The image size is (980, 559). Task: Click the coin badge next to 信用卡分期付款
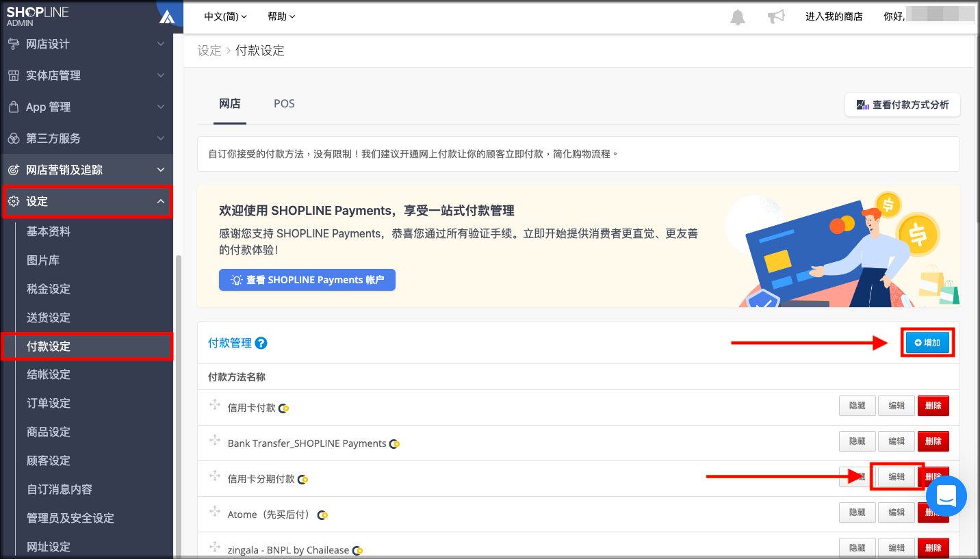(x=302, y=480)
